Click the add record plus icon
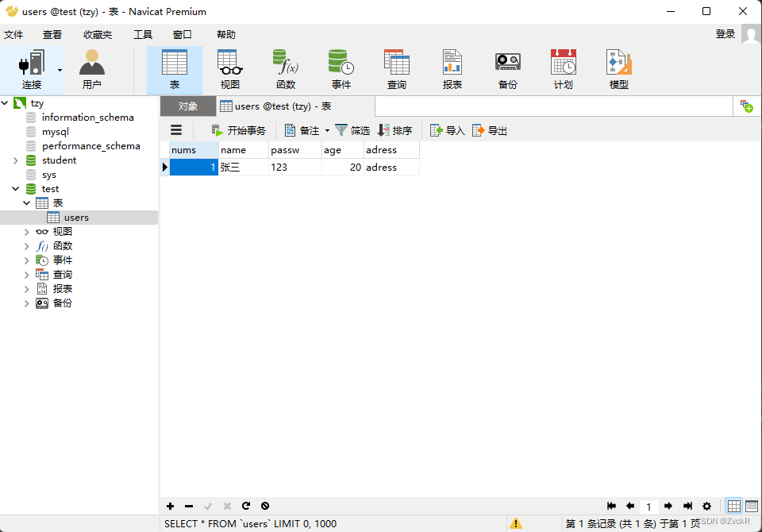Viewport: 762px width, 532px height. (x=170, y=507)
